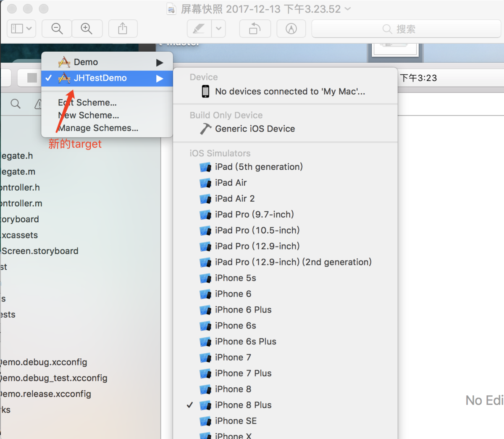Choose the iPhone 6s simulator

(x=285, y=326)
